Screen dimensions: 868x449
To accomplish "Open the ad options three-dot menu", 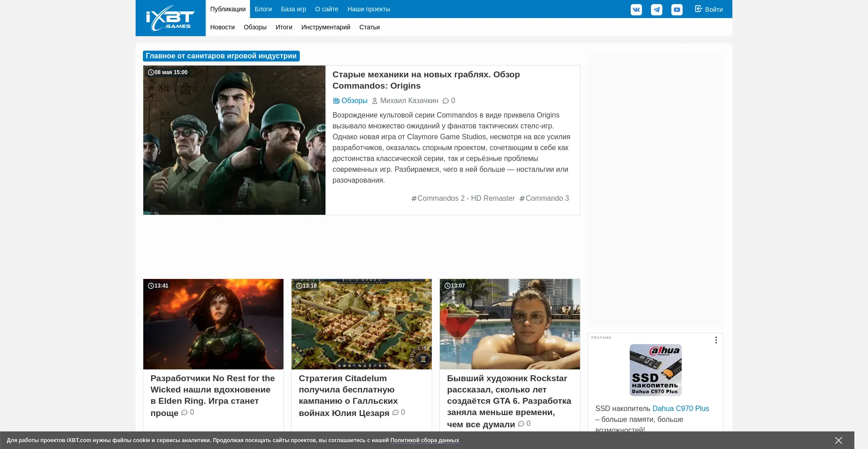I will coord(716,340).
